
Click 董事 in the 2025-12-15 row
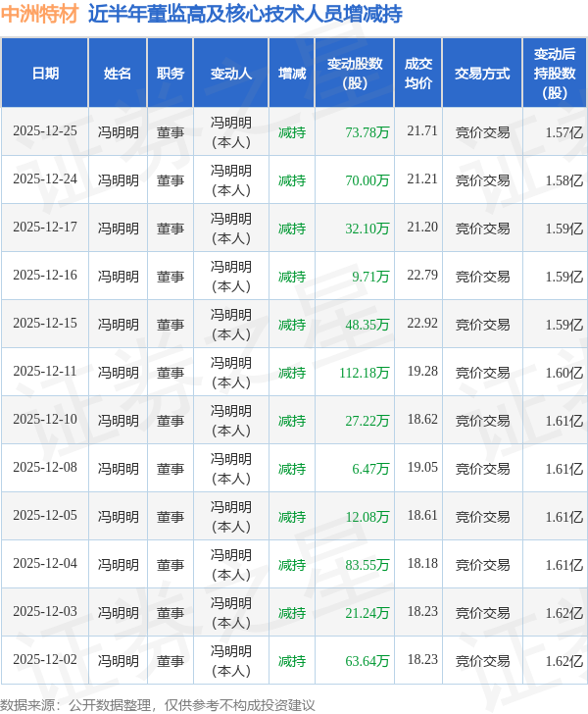tap(171, 325)
